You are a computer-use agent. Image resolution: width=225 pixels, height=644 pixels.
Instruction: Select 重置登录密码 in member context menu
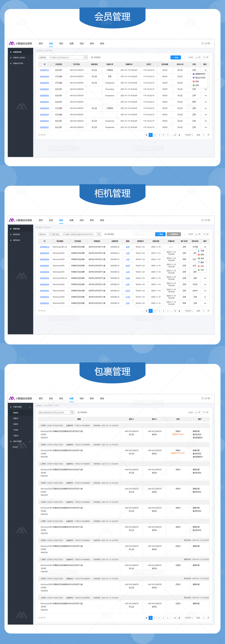(x=199, y=74)
